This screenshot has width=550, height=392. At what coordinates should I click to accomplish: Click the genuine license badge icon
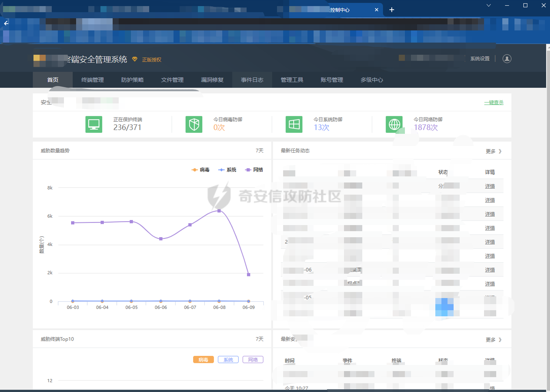(135, 59)
